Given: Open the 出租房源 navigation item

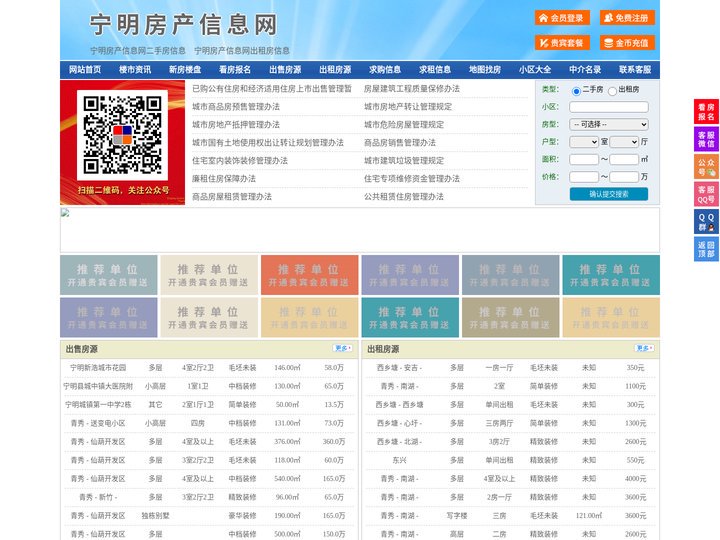Looking at the screenshot, I should [x=335, y=70].
